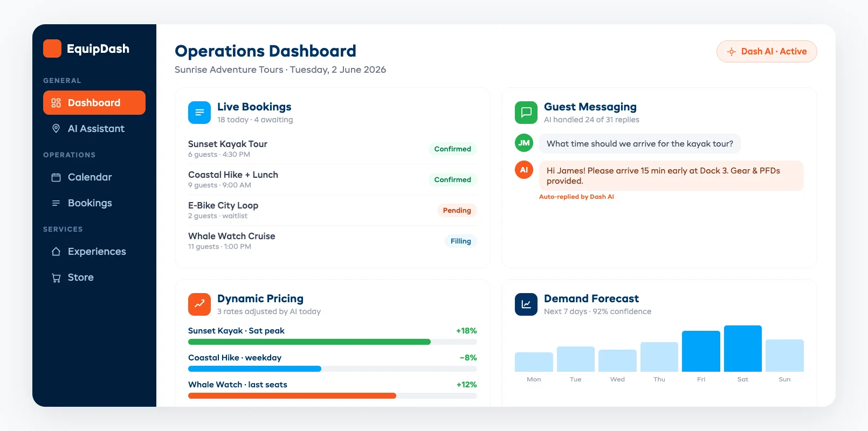This screenshot has height=431, width=868.
Task: Click '3 rates adjusted by AI today' text
Action: 269,311
